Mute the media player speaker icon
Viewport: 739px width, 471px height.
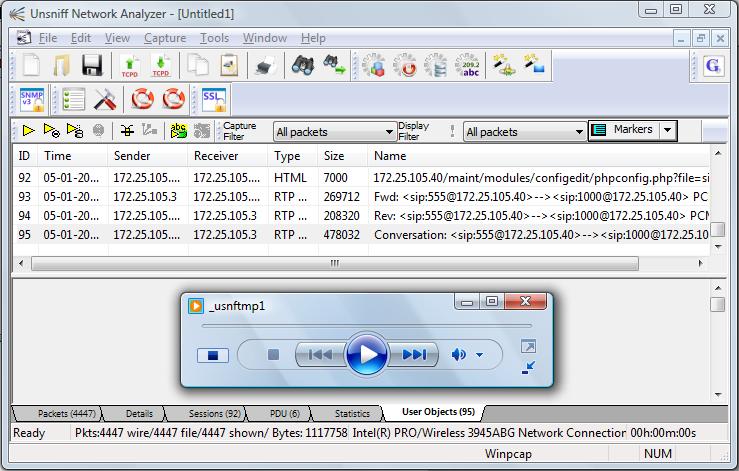[458, 355]
